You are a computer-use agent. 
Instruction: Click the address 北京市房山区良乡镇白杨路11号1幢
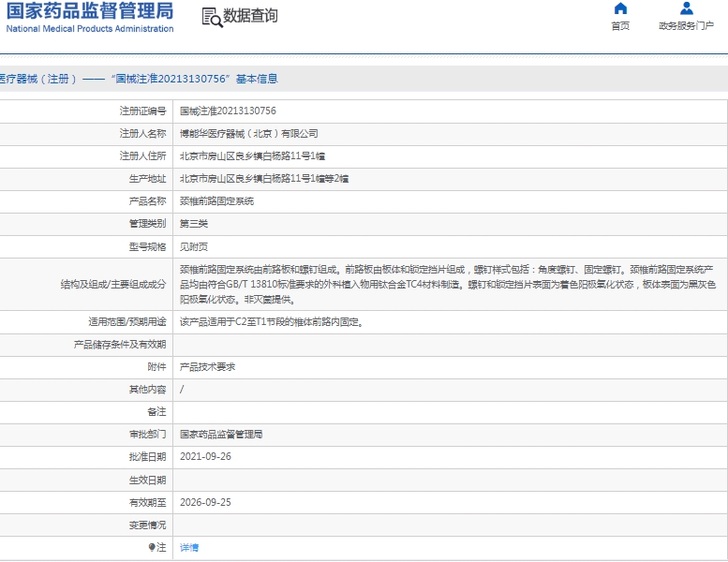(x=253, y=155)
